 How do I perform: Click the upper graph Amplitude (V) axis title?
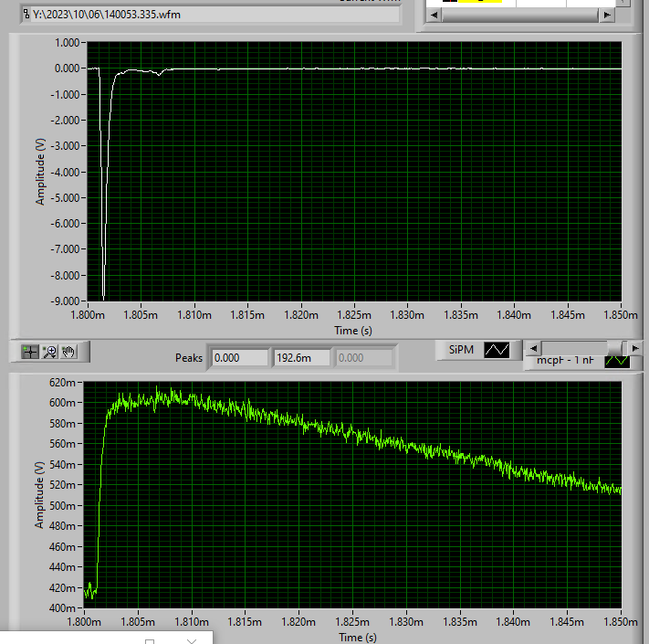click(40, 172)
